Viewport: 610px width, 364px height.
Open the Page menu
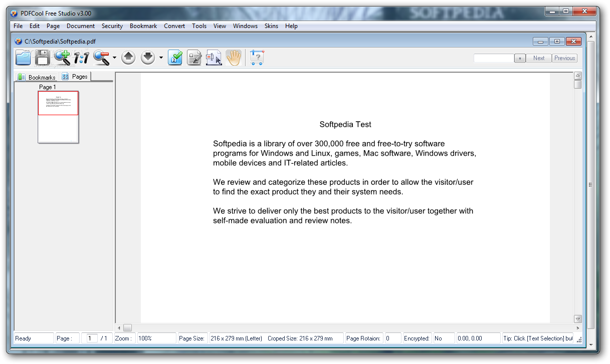pos(53,26)
